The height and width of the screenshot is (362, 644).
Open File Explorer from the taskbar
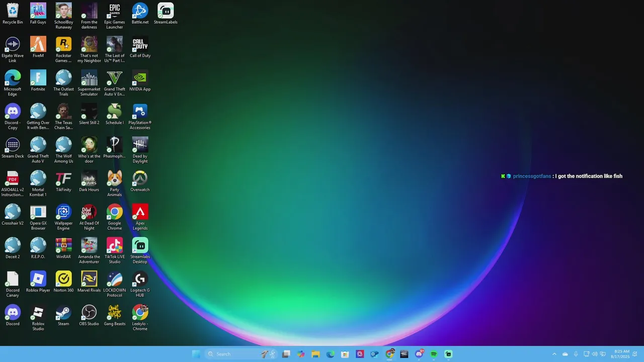pyautogui.click(x=315, y=354)
